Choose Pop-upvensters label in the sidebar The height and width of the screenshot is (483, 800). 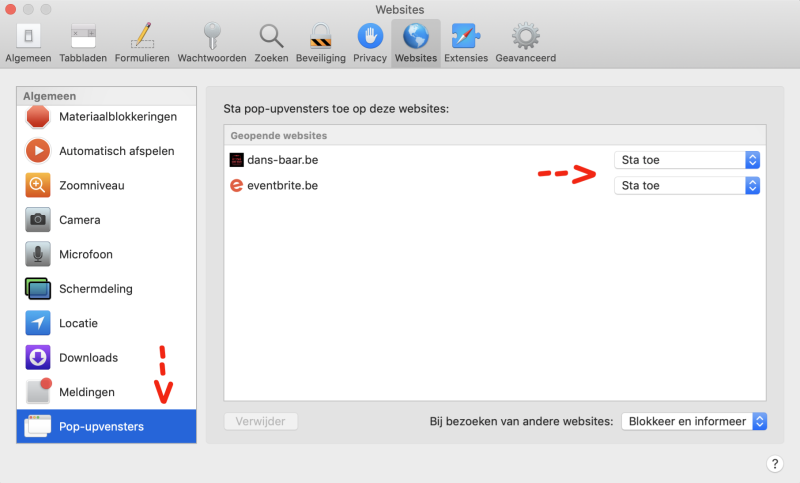pos(102,426)
